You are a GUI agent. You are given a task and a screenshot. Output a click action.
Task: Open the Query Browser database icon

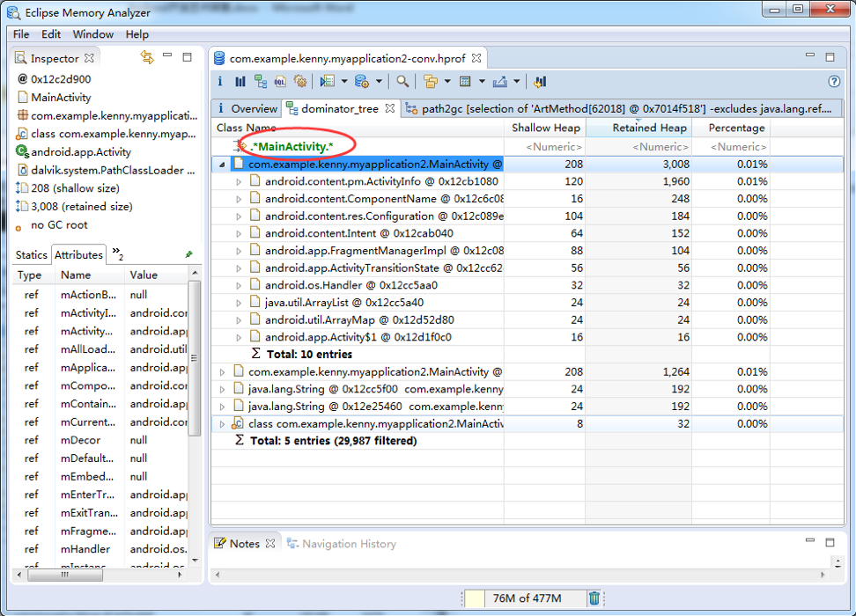coord(361,82)
